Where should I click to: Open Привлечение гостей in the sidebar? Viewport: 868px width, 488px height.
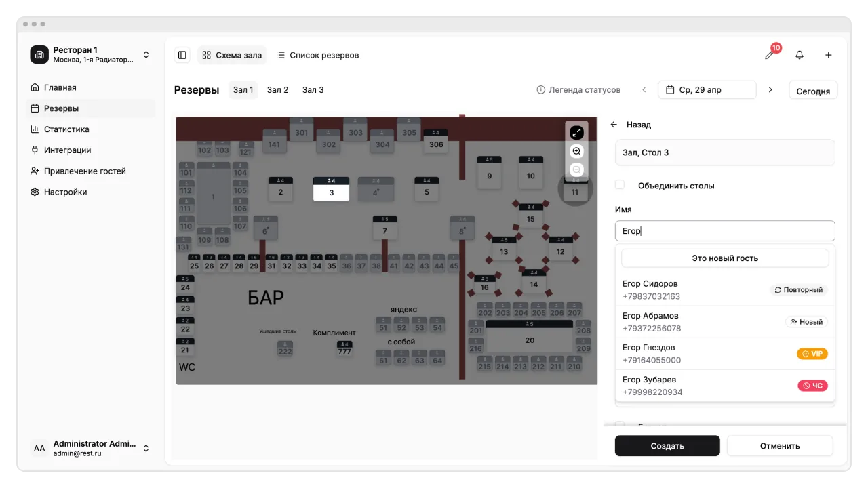91,171
